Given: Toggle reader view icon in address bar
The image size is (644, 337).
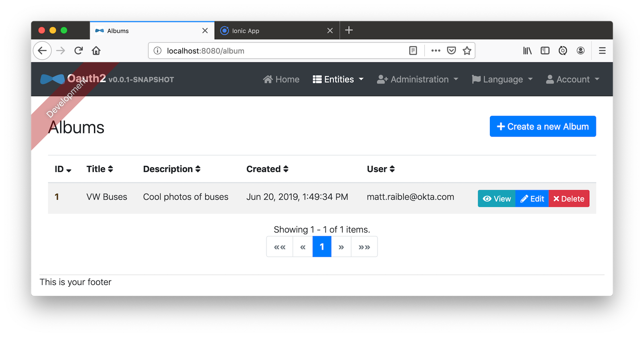Looking at the screenshot, I should [x=413, y=51].
